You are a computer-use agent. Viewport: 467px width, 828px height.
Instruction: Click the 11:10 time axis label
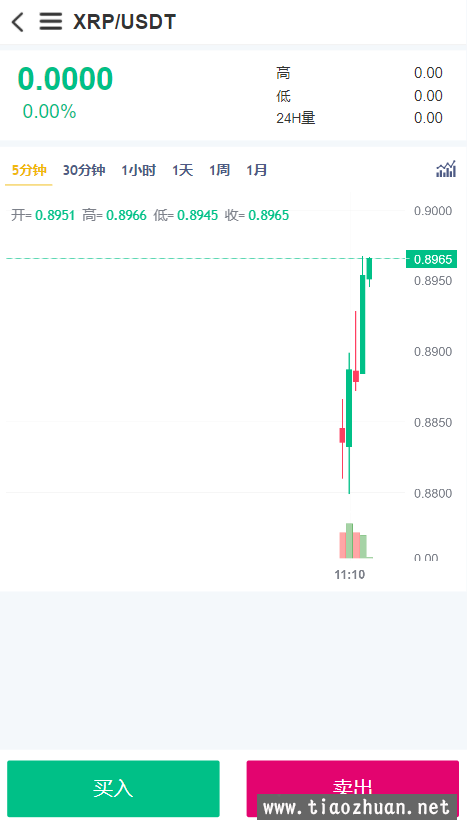point(350,575)
